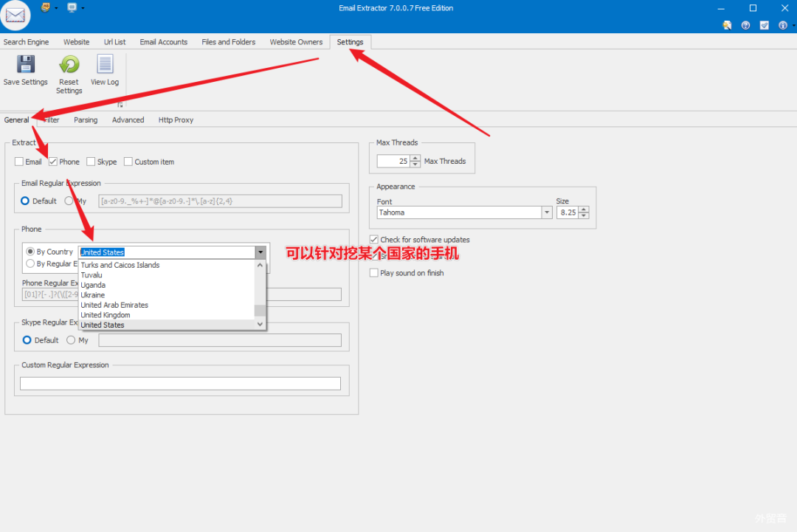Decrease font Size with down arrow
Viewport: 797px width, 532px height.
coord(584,215)
